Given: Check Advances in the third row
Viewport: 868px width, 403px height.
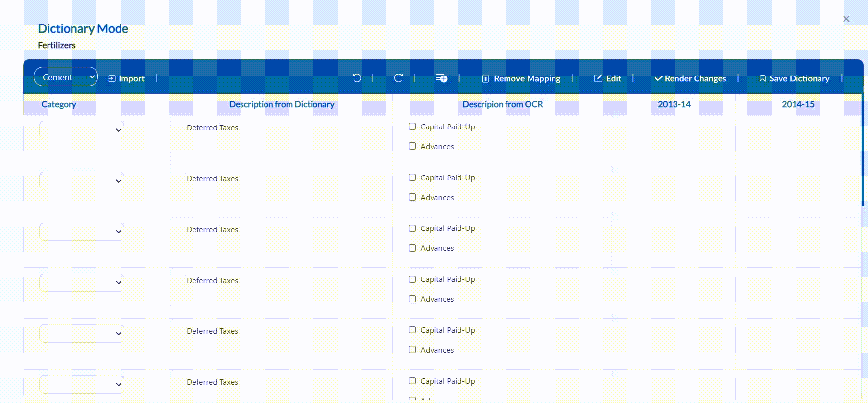Looking at the screenshot, I should pyautogui.click(x=412, y=248).
